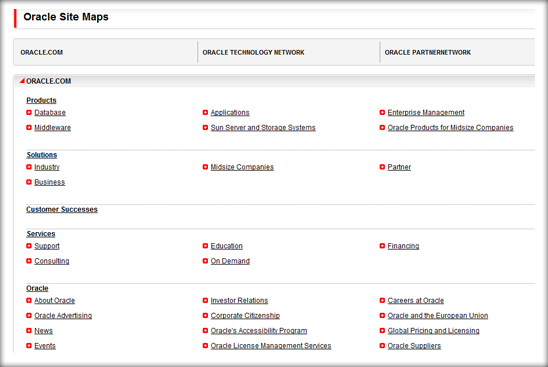This screenshot has width=548, height=367.
Task: Open the Products heading link
Action: click(x=41, y=100)
